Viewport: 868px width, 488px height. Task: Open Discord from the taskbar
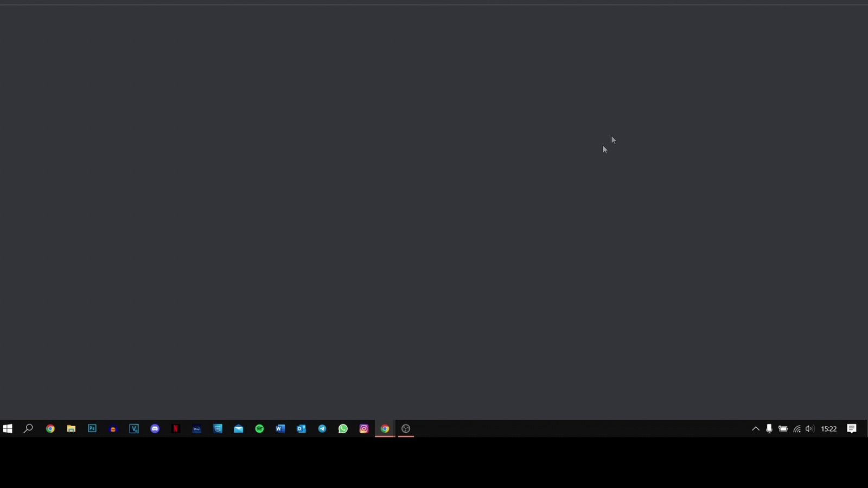(155, 428)
